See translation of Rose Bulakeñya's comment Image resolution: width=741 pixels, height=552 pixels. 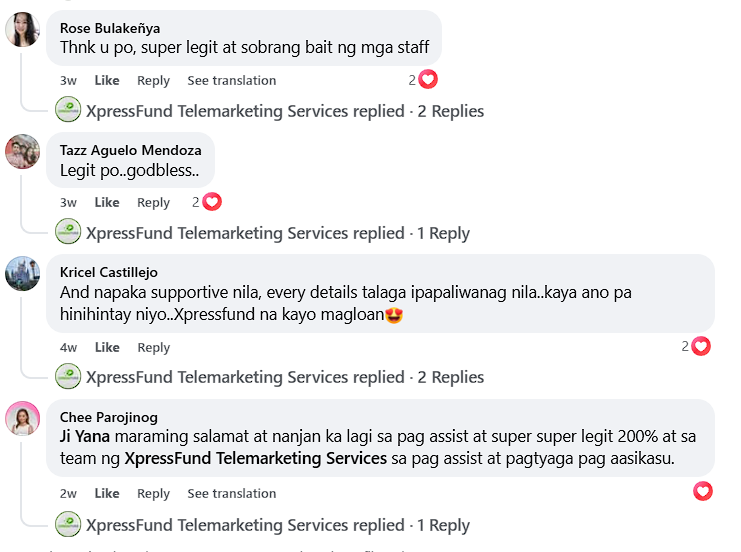231,80
